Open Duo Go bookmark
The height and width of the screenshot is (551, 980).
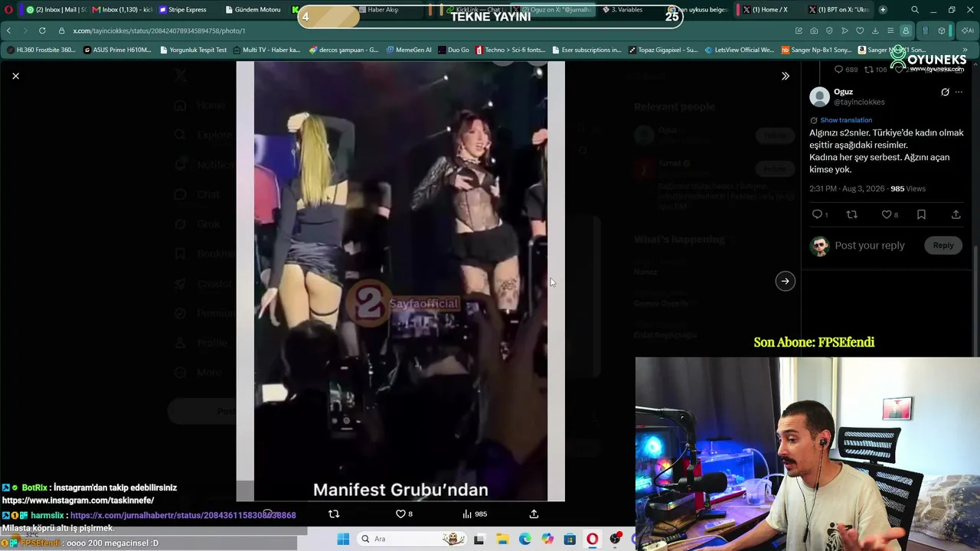[x=454, y=50]
